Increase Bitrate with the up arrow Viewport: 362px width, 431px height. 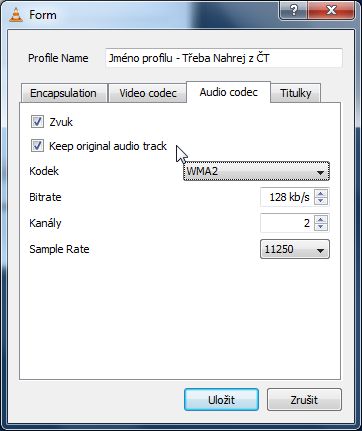tap(321, 194)
